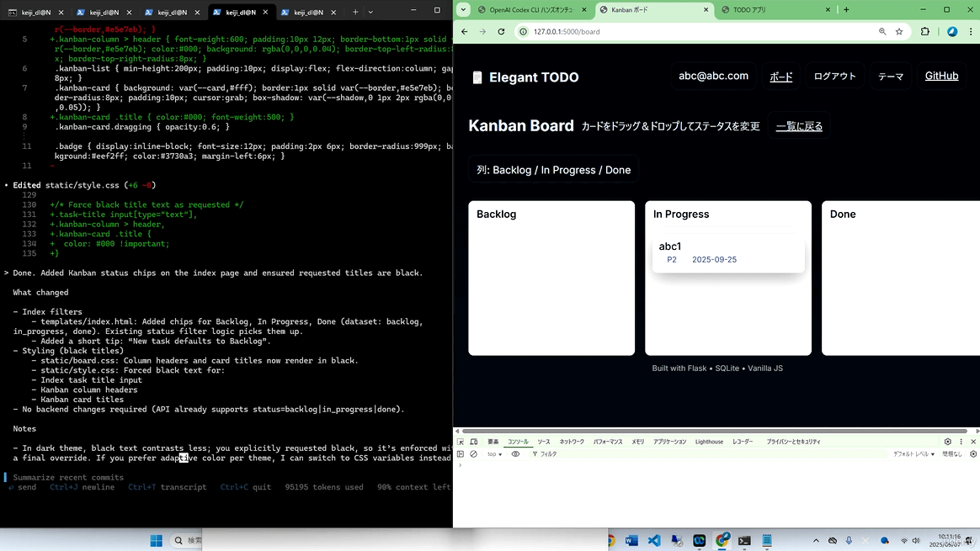980x551 pixels.
Task: Expand the 'top' JavaScript context dropdown
Action: click(x=494, y=454)
